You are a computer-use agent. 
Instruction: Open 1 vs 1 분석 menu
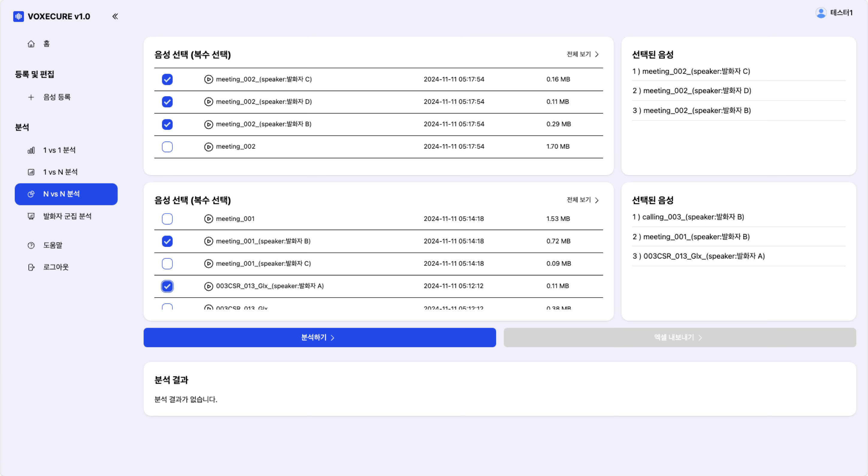[x=59, y=150]
